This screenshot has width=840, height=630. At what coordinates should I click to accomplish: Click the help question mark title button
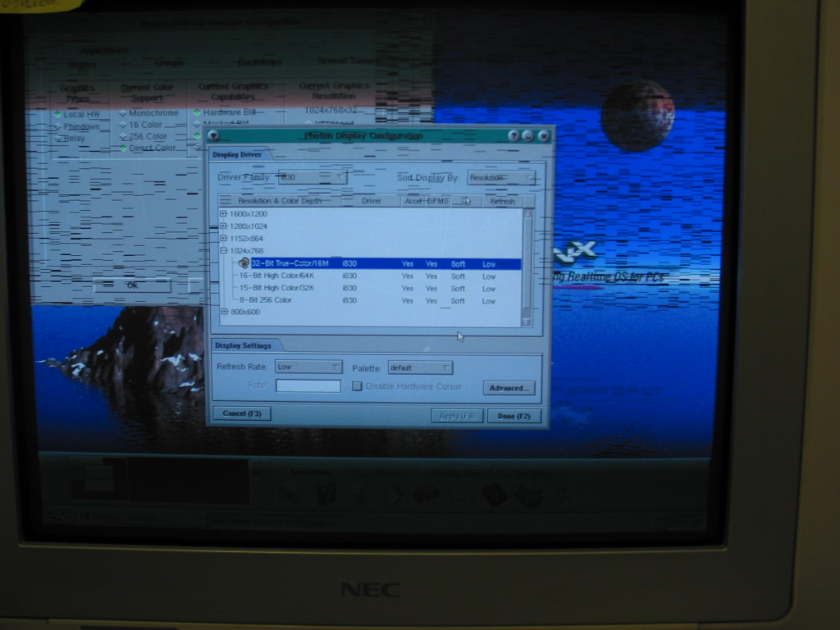coord(514,135)
